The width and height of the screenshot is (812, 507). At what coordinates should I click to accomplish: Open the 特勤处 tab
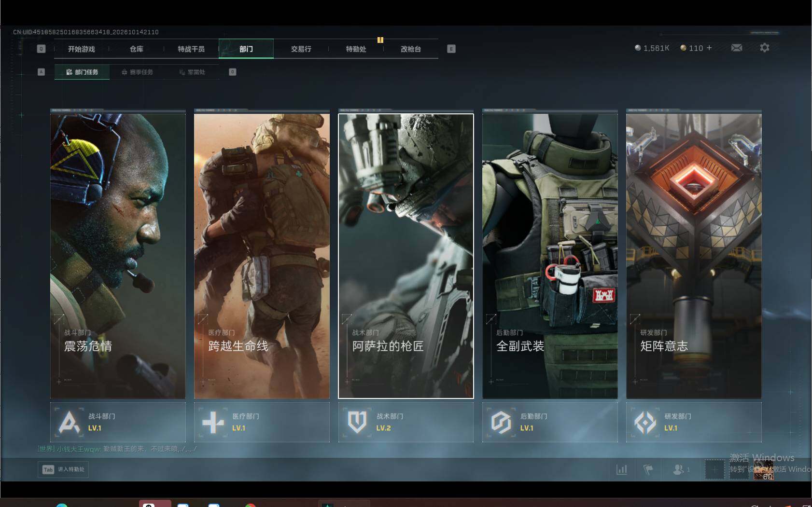pyautogui.click(x=356, y=49)
